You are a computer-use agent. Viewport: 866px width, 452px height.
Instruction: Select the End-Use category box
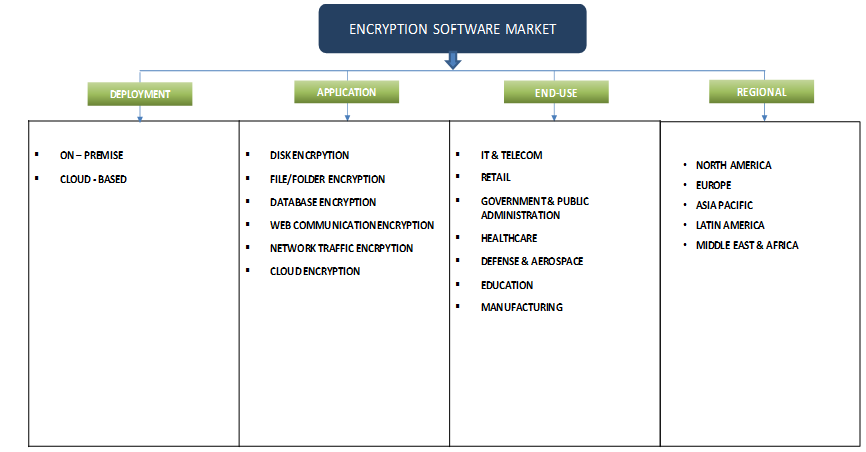[x=557, y=93]
